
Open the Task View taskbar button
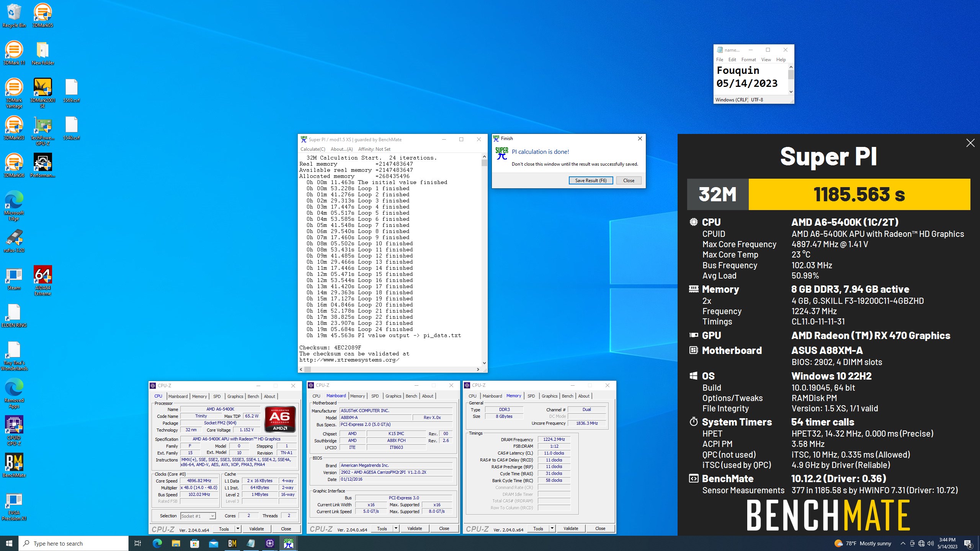pyautogui.click(x=138, y=543)
